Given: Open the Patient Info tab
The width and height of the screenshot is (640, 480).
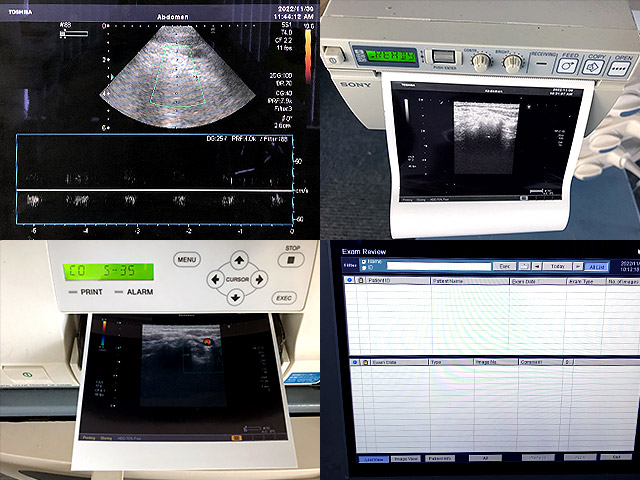Looking at the screenshot, I should click(x=440, y=458).
